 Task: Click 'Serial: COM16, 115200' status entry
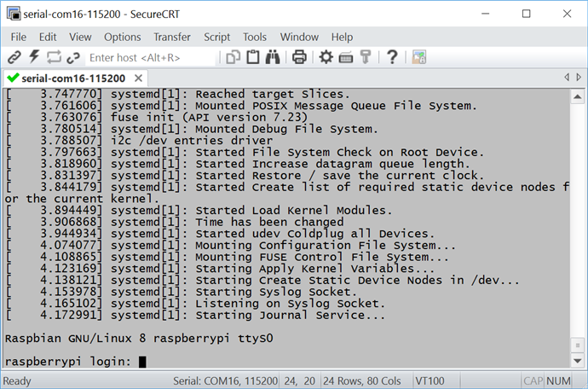(225, 381)
